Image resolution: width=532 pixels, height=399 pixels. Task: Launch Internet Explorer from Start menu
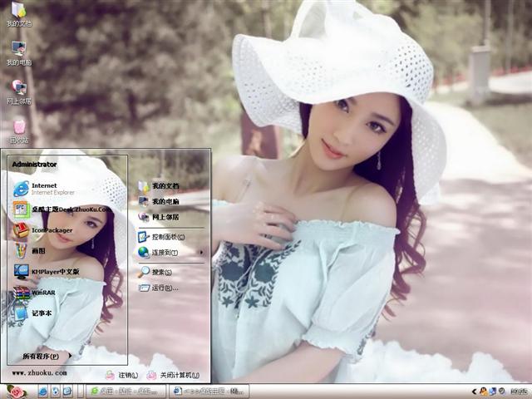pos(44,189)
